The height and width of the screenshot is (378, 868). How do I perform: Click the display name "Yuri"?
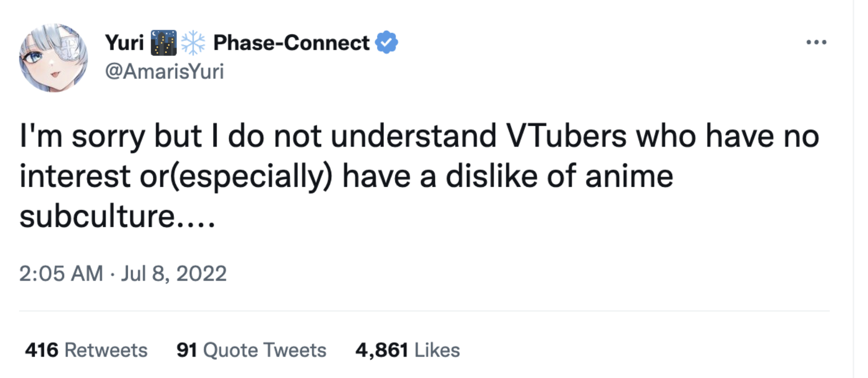point(124,43)
